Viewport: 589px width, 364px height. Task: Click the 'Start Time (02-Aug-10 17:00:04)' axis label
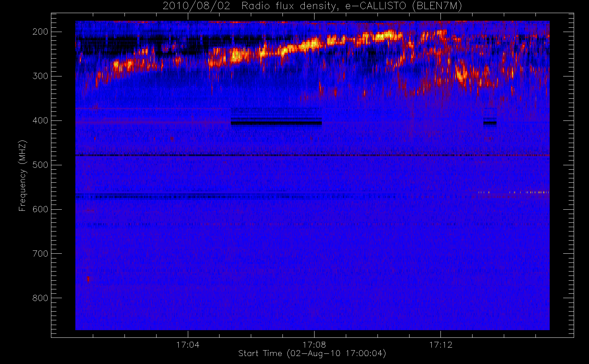coord(312,353)
